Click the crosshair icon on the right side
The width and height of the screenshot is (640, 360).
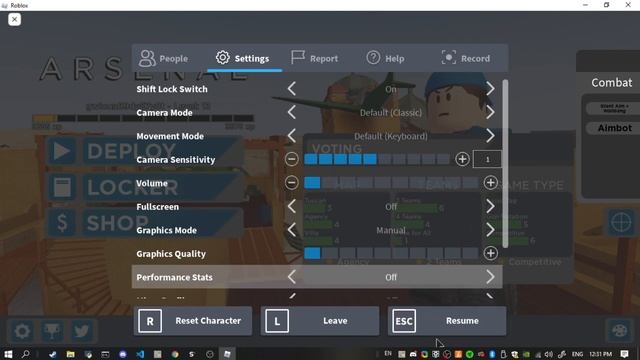click(621, 222)
